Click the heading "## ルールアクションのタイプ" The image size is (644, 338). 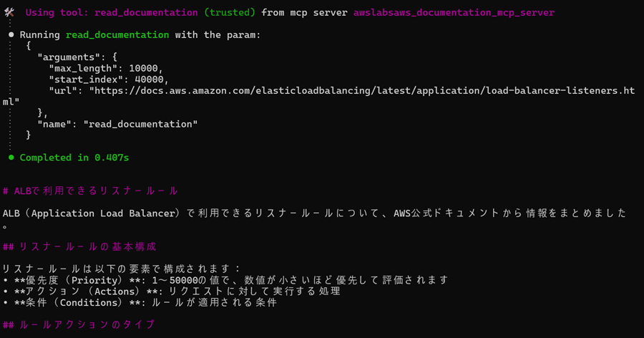[x=79, y=324]
